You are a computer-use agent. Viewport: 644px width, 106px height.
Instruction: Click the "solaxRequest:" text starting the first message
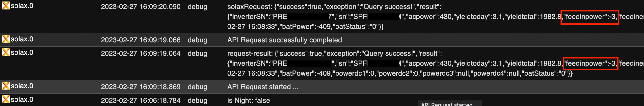(x=246, y=6)
